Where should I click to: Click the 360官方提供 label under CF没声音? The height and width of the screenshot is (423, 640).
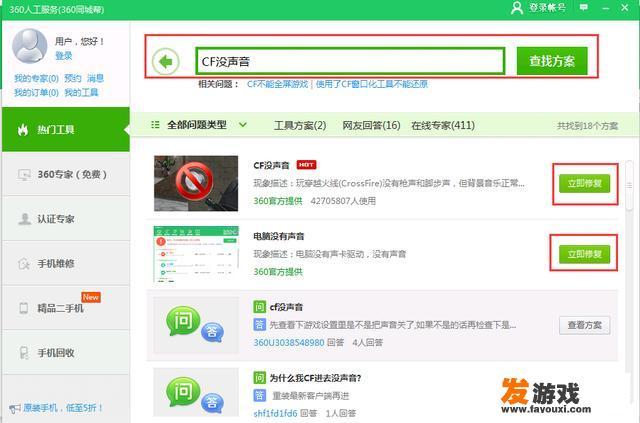point(278,201)
